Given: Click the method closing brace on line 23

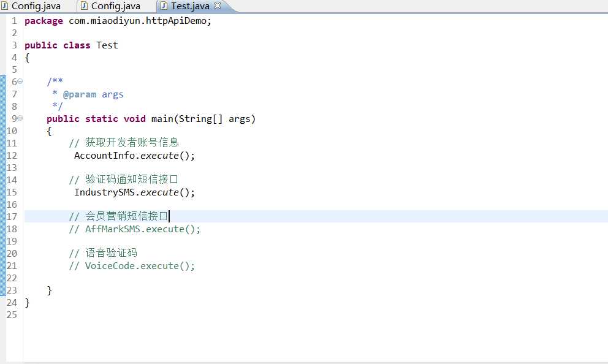Looking at the screenshot, I should pyautogui.click(x=49, y=290).
